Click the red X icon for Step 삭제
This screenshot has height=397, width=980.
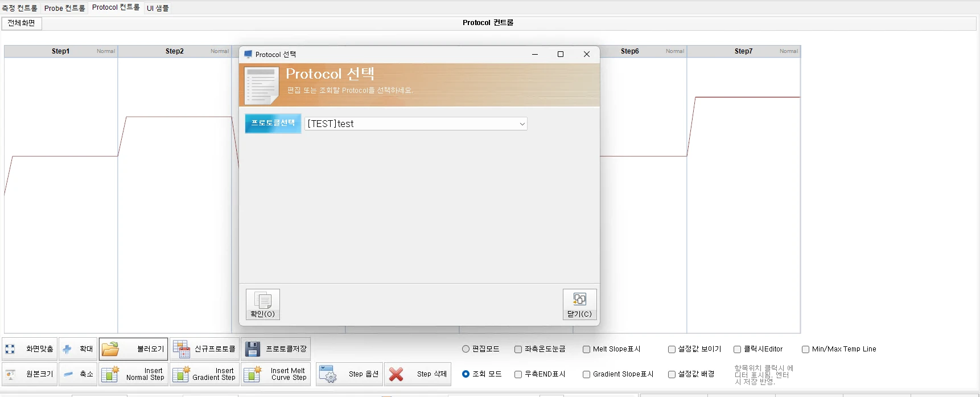(x=396, y=374)
